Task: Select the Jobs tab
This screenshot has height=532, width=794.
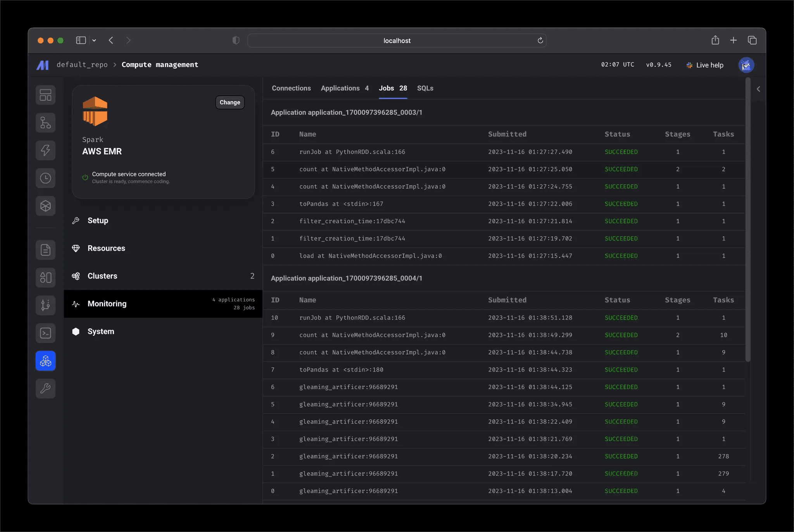Action: pyautogui.click(x=393, y=88)
